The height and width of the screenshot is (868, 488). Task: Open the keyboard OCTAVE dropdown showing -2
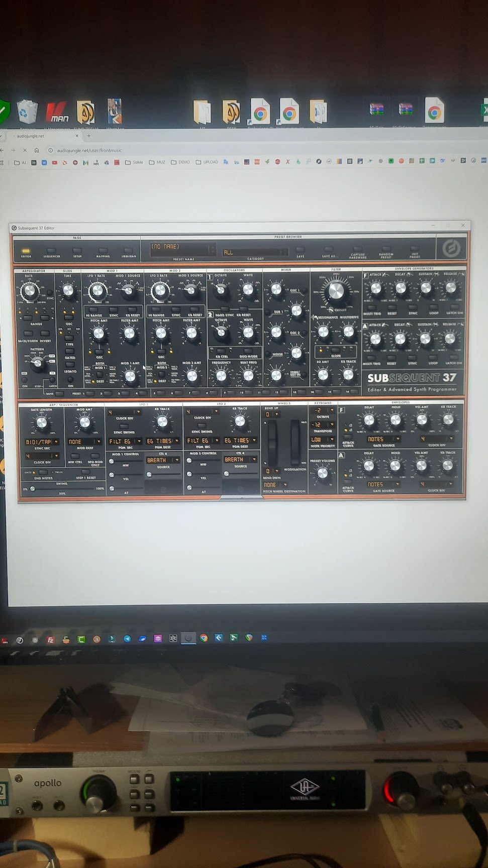[x=323, y=410]
